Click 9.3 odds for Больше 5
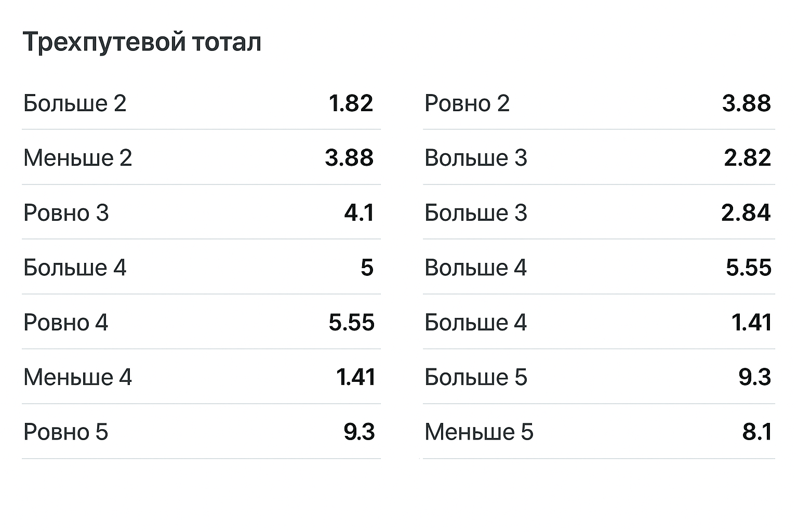 [x=754, y=377]
